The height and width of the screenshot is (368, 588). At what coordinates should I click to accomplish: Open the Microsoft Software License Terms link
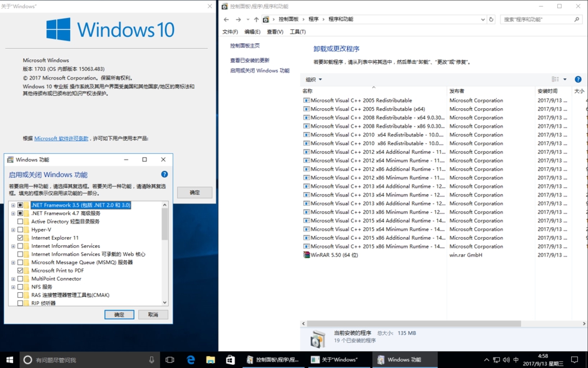click(x=61, y=138)
